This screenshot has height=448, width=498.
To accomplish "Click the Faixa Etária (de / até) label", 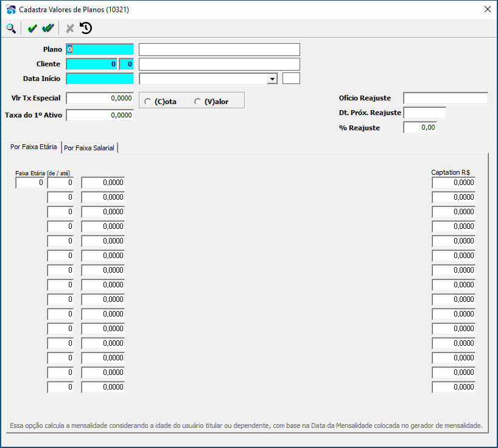I will [43, 173].
